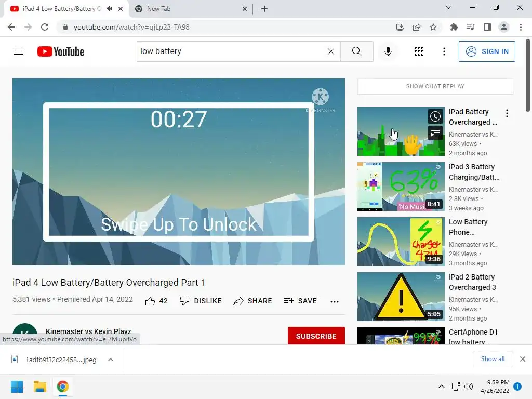Open network icon in system tray
This screenshot has height=399, width=532.
(x=456, y=387)
